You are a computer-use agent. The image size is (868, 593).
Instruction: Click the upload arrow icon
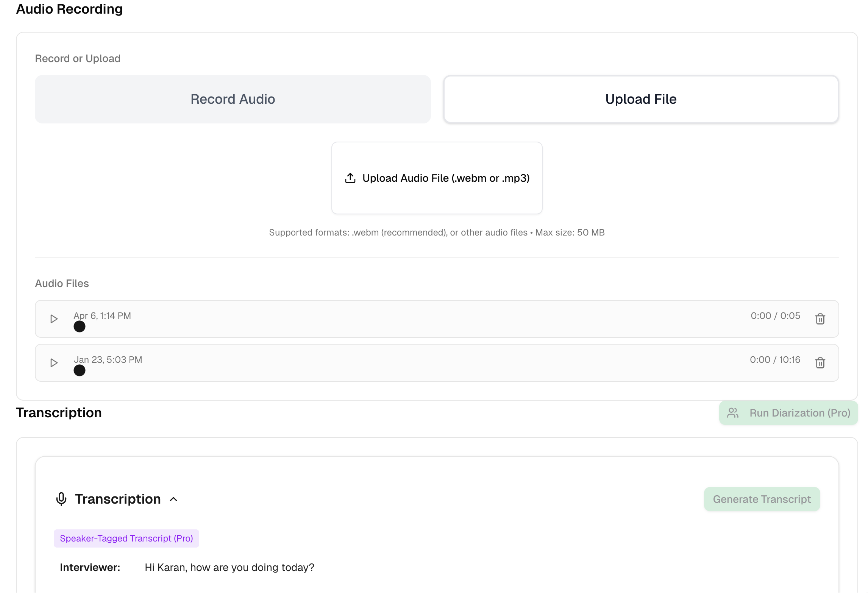(x=350, y=178)
